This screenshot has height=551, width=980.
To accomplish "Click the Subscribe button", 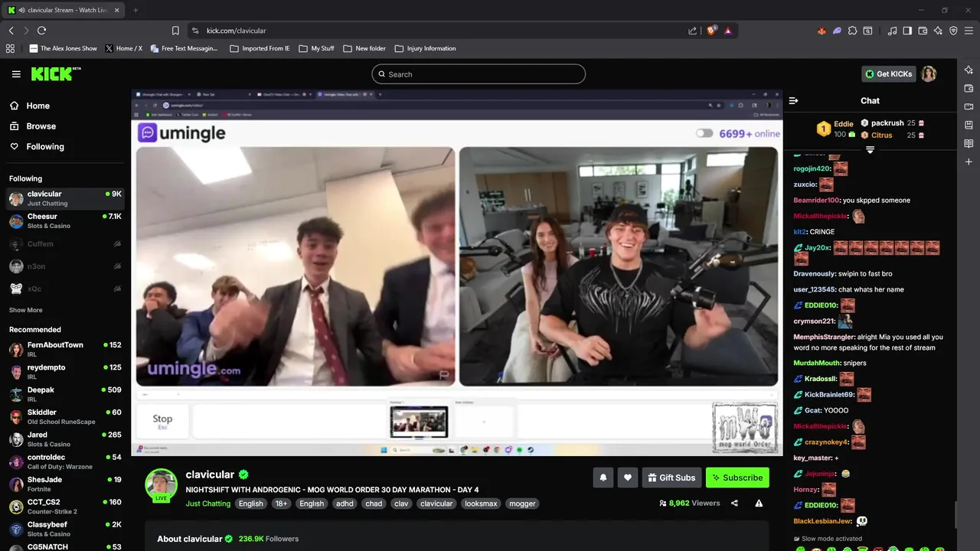I will click(737, 478).
